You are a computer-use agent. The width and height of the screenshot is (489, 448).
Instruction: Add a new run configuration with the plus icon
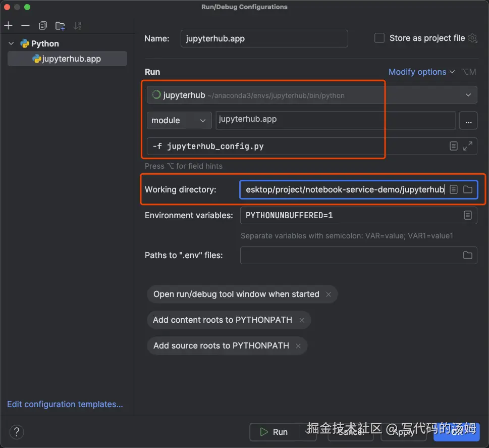8,25
